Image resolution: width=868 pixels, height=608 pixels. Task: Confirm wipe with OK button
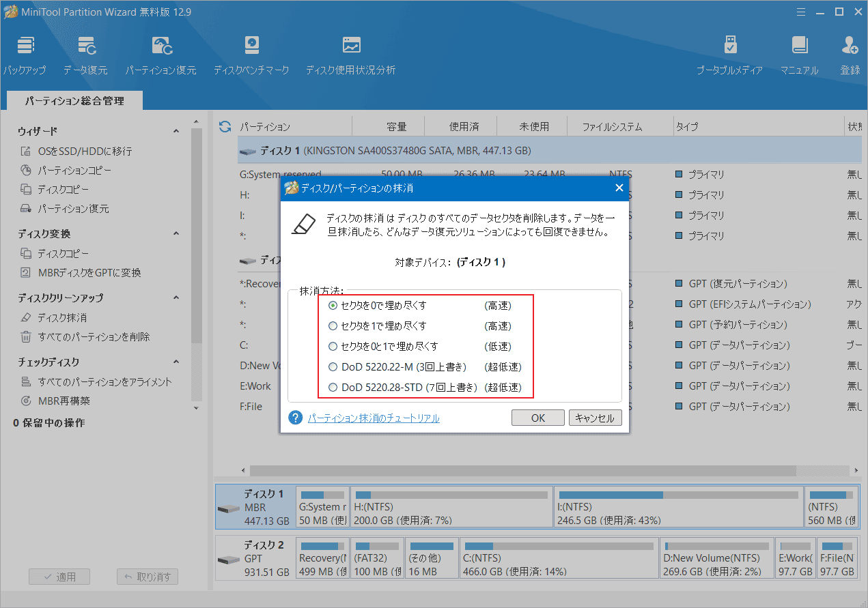538,418
